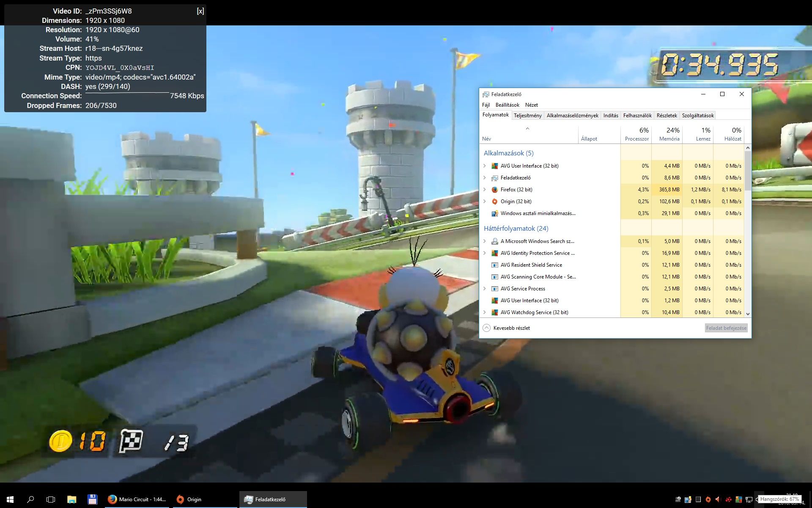Click the AVG Watchdog Service icon
The width and height of the screenshot is (812, 508).
click(494, 312)
